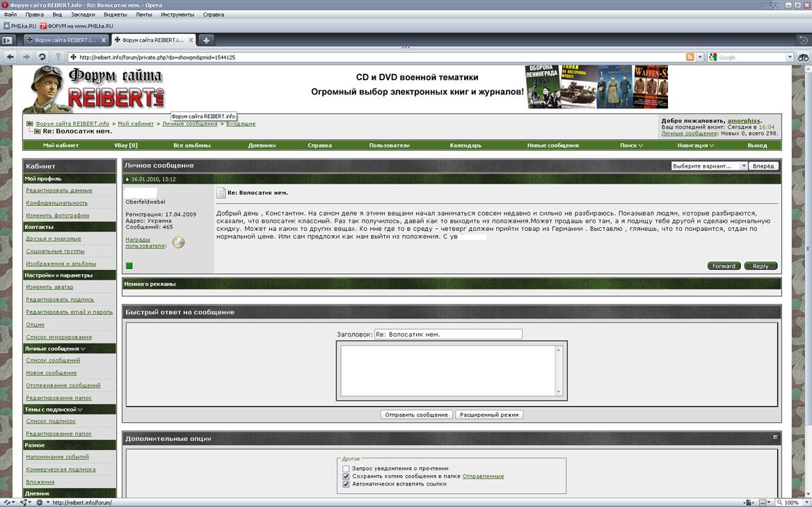The height and width of the screenshot is (507, 812).
Task: Click the message document icon beside subject
Action: pyautogui.click(x=221, y=193)
